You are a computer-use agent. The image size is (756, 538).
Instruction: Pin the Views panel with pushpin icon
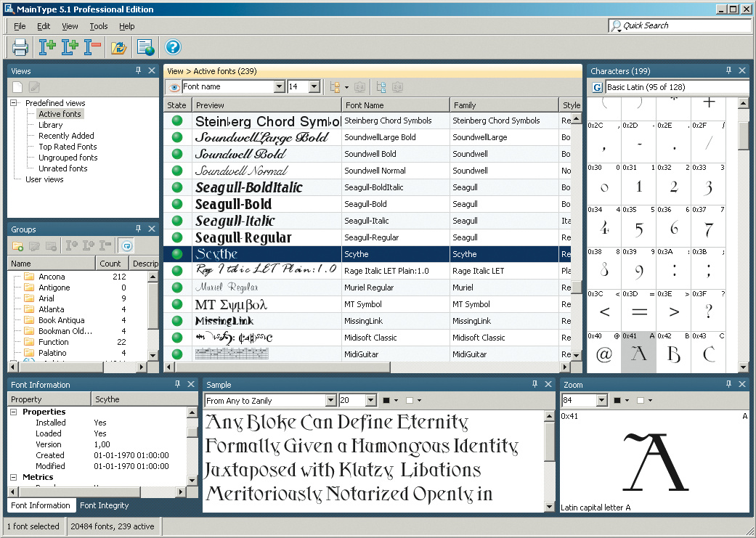pos(139,70)
